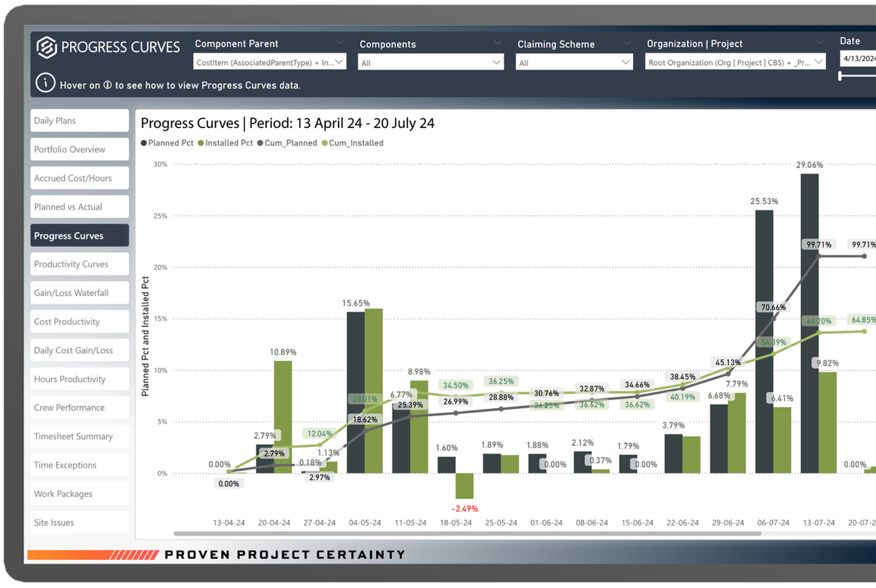Click the Date start input field
Image resolution: width=876 pixels, height=588 pixels.
[x=858, y=58]
